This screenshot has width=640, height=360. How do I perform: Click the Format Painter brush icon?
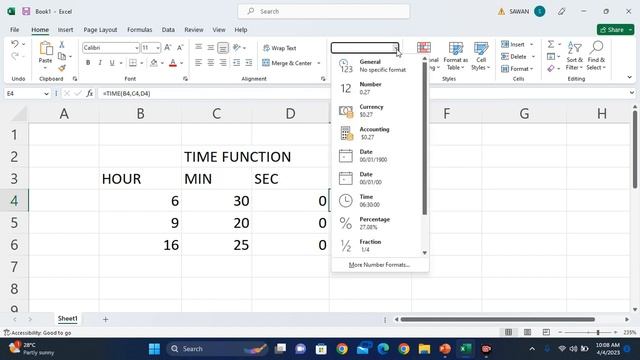[62, 68]
